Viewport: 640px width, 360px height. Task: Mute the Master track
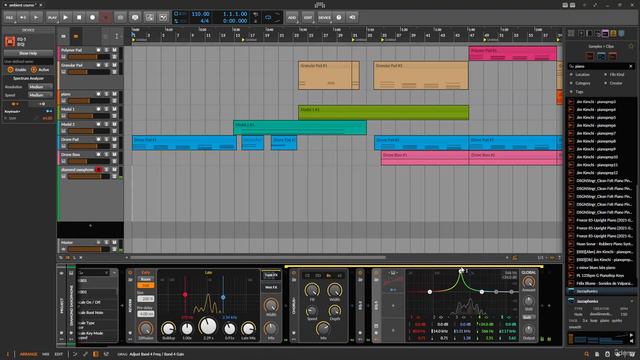pyautogui.click(x=115, y=242)
